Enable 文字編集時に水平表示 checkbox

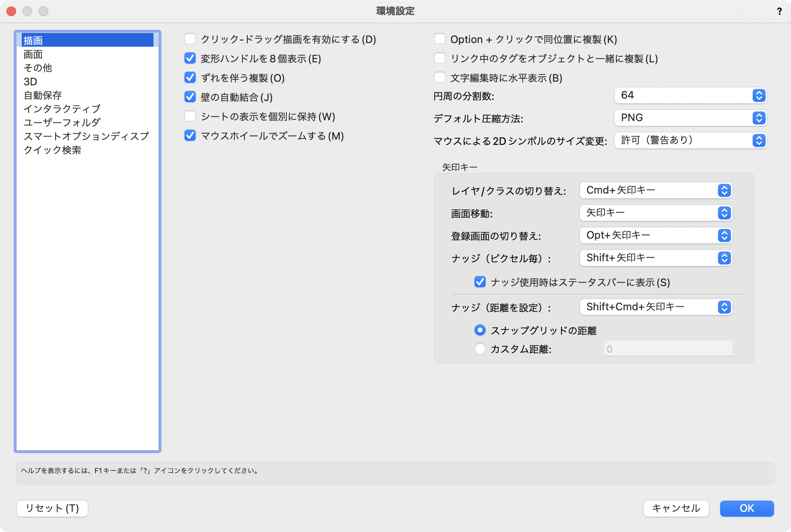pyautogui.click(x=440, y=78)
